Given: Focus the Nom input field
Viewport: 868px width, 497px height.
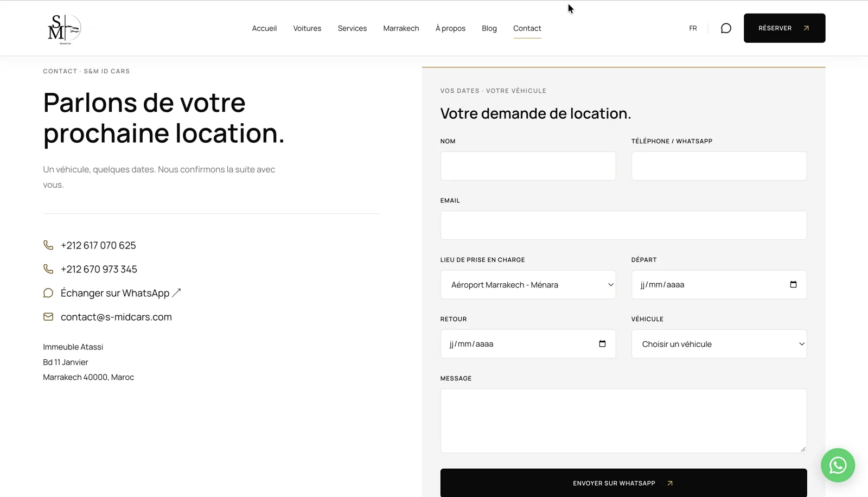Looking at the screenshot, I should click(528, 166).
